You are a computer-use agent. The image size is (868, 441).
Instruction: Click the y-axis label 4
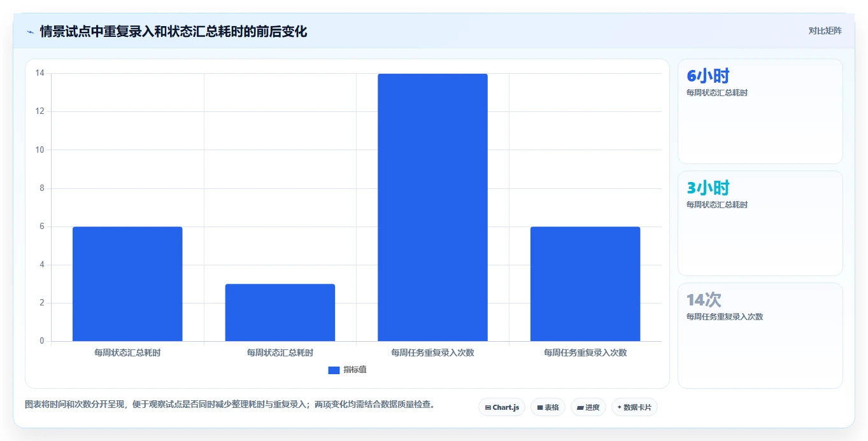coord(42,265)
